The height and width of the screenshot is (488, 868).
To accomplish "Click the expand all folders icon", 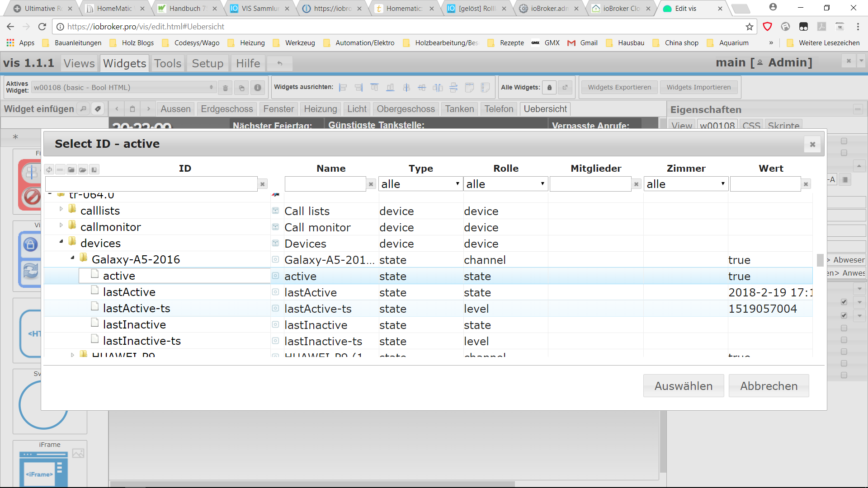I will pyautogui.click(x=82, y=169).
